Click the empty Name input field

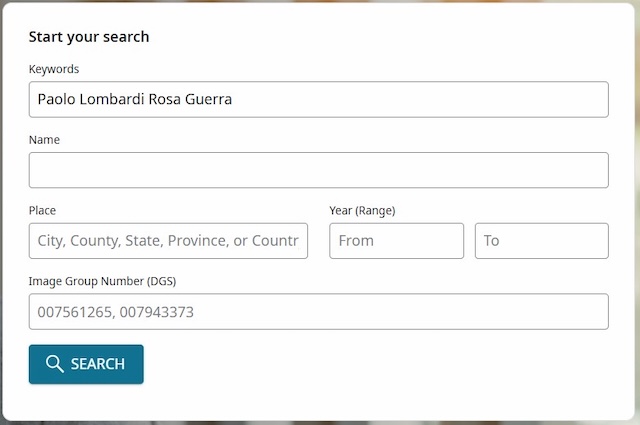click(318, 170)
